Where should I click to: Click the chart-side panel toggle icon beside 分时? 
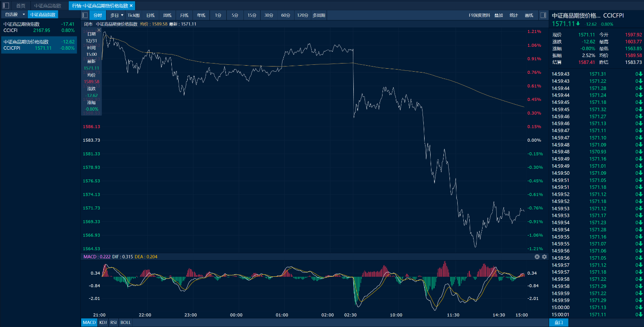(85, 15)
